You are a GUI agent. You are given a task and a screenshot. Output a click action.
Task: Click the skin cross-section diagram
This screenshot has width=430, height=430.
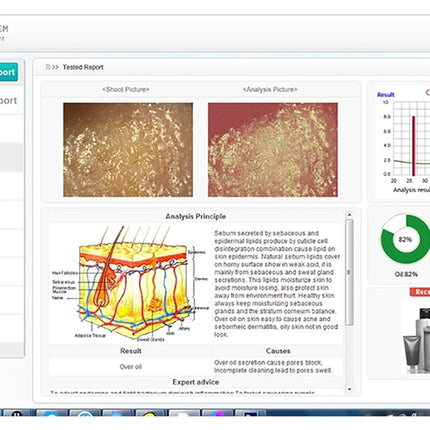(x=130, y=284)
